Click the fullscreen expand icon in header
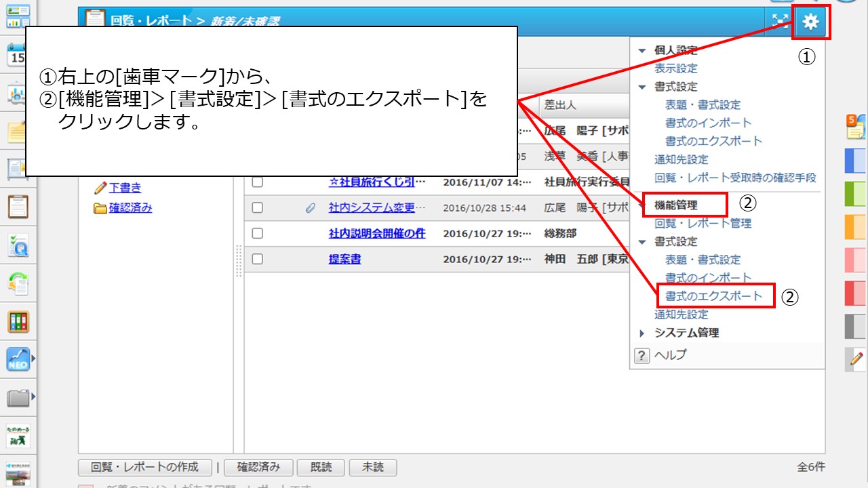 pos(779,22)
